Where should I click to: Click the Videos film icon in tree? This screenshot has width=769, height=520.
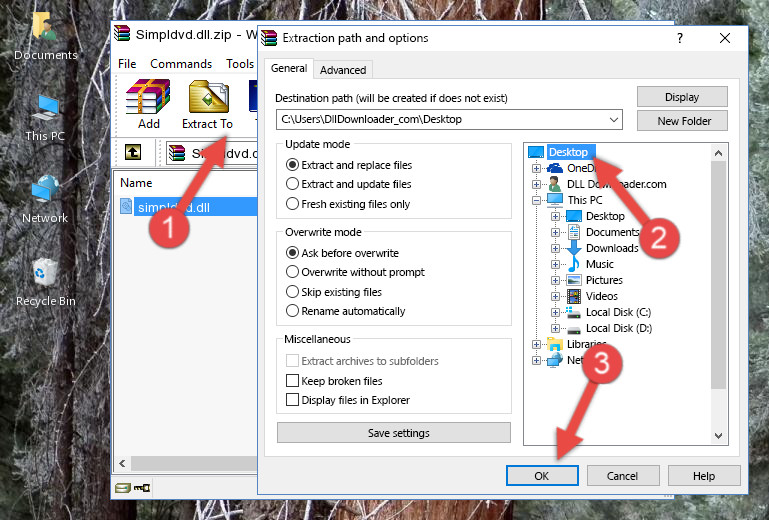574,296
